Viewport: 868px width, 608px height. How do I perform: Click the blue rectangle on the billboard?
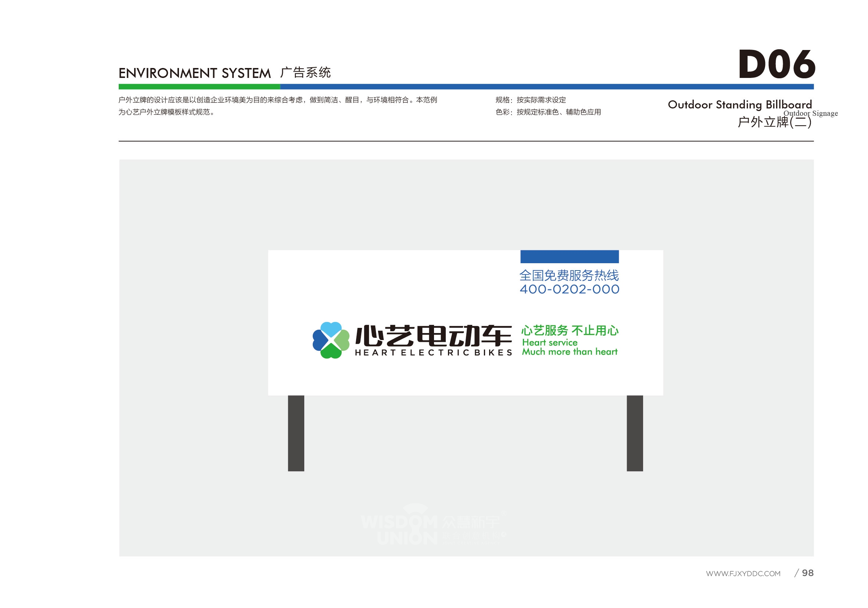[569, 256]
